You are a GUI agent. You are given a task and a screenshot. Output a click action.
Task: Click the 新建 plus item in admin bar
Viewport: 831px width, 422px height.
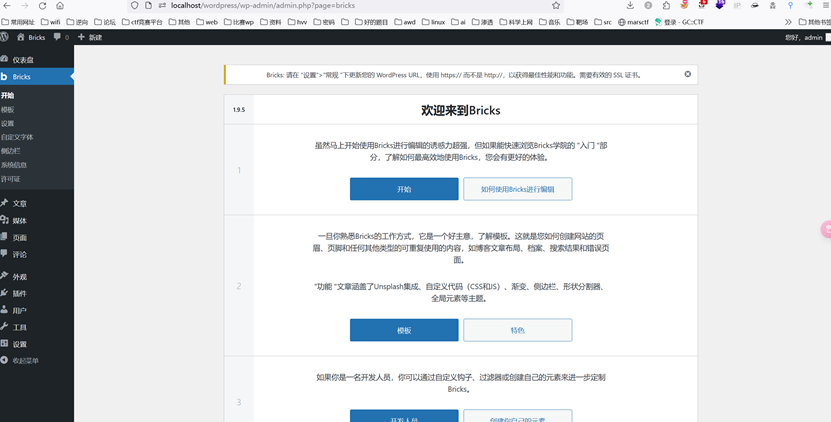90,37
